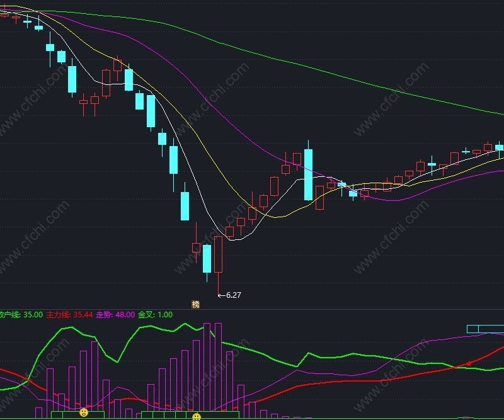
Task: Select the 6.27 low price label
Action: pos(234,295)
